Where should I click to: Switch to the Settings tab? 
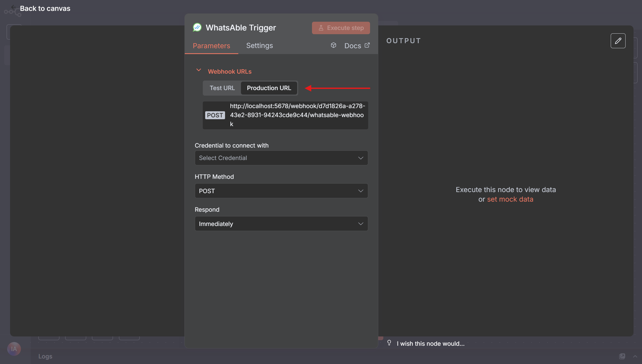tap(259, 46)
